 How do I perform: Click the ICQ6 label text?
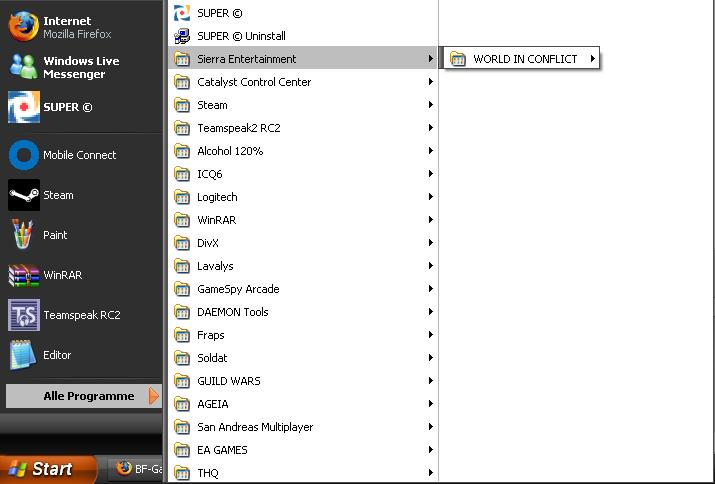tap(210, 174)
